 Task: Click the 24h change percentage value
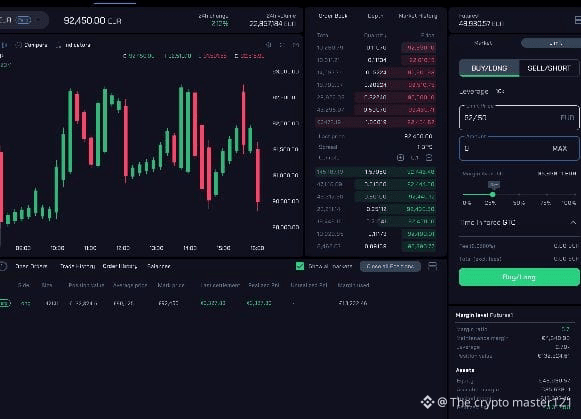[x=220, y=24]
